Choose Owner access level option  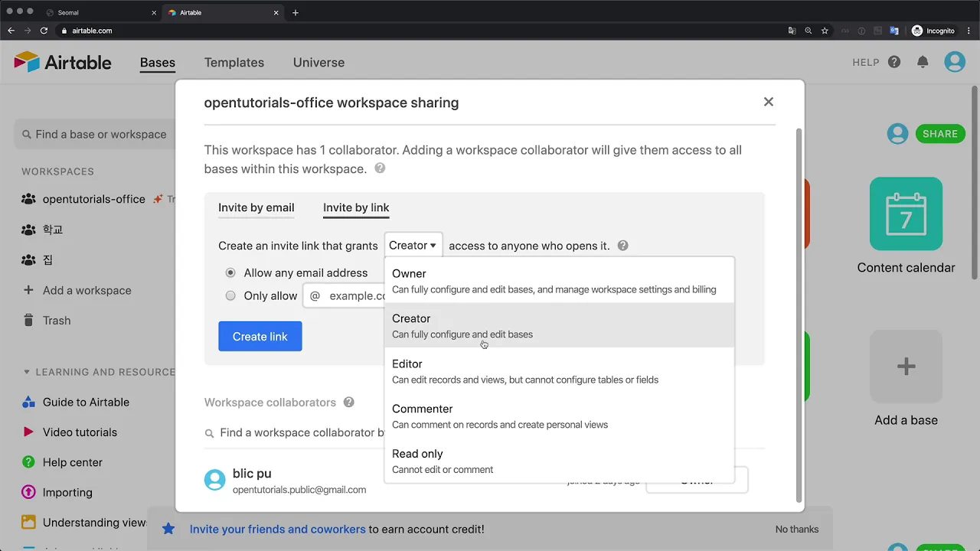click(559, 281)
